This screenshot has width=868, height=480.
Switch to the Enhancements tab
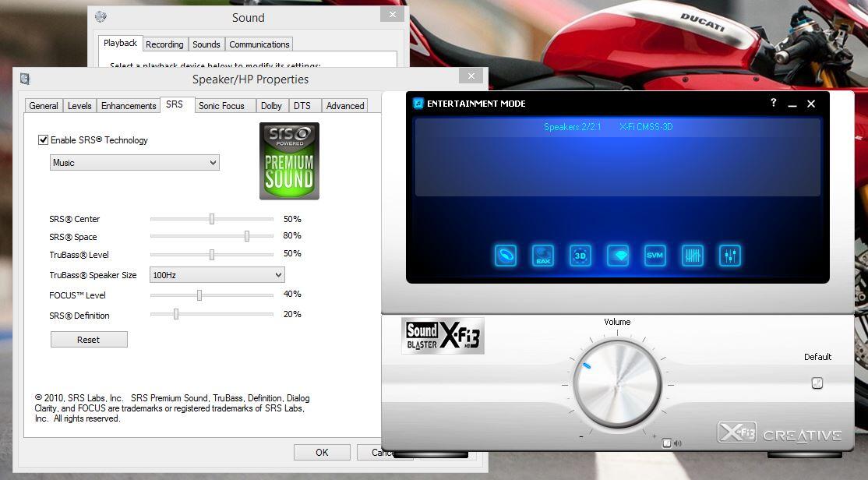click(129, 106)
